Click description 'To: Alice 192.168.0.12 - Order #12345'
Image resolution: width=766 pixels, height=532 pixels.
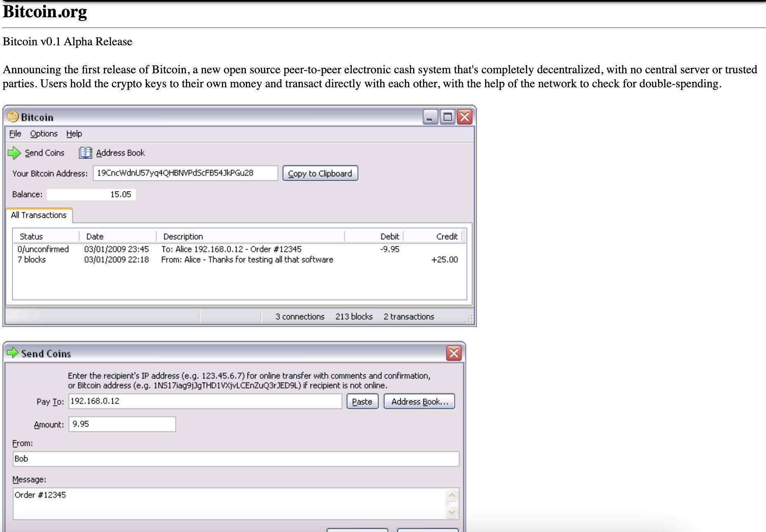click(231, 249)
